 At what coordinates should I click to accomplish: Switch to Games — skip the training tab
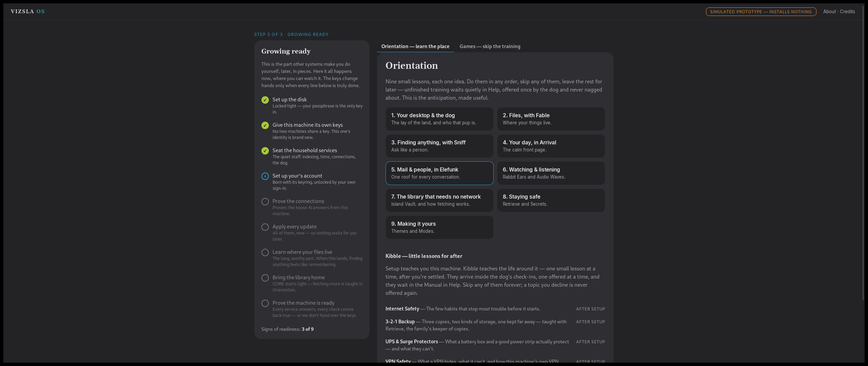point(490,46)
